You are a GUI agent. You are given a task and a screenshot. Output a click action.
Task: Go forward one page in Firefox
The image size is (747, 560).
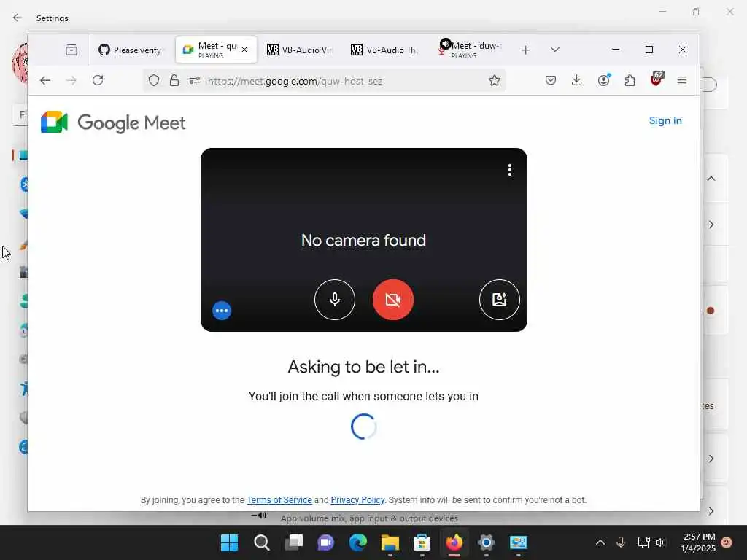(71, 80)
